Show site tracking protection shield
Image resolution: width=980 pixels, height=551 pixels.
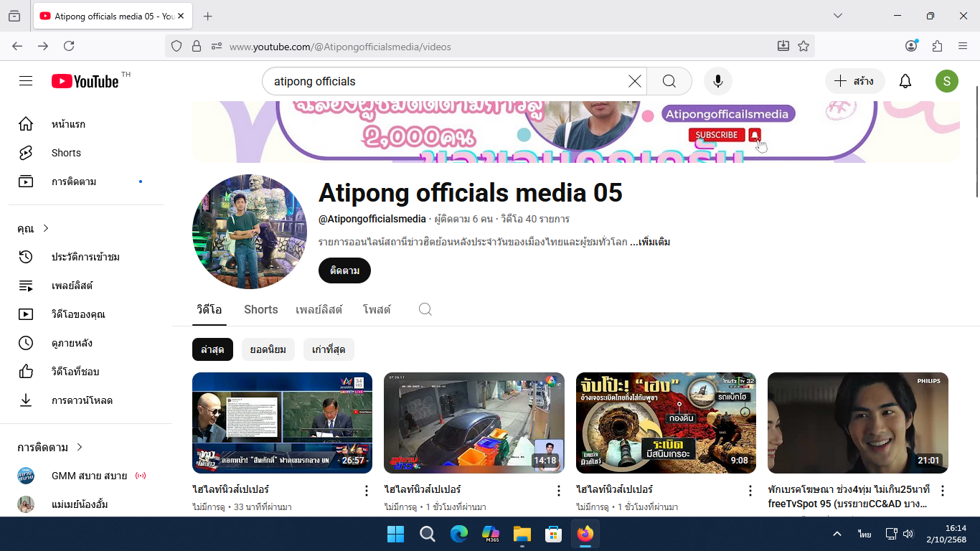tap(176, 46)
